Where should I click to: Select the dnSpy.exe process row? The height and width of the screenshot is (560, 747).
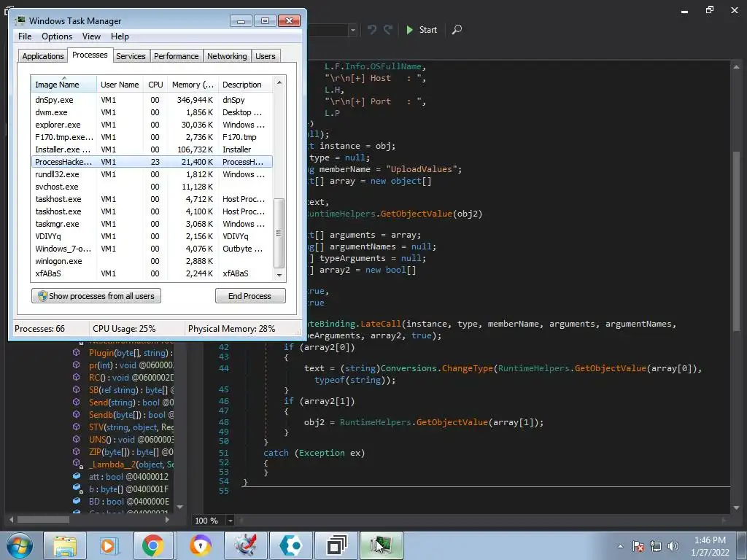click(152, 100)
